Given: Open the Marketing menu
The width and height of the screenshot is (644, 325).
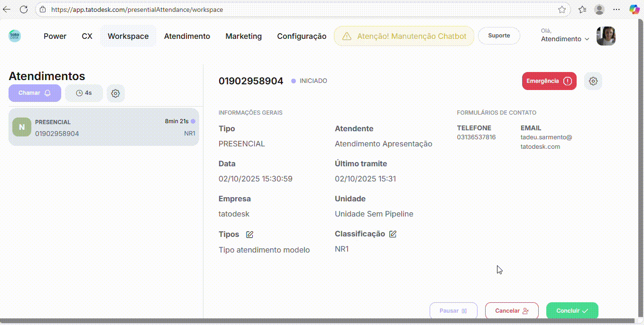Looking at the screenshot, I should (243, 36).
